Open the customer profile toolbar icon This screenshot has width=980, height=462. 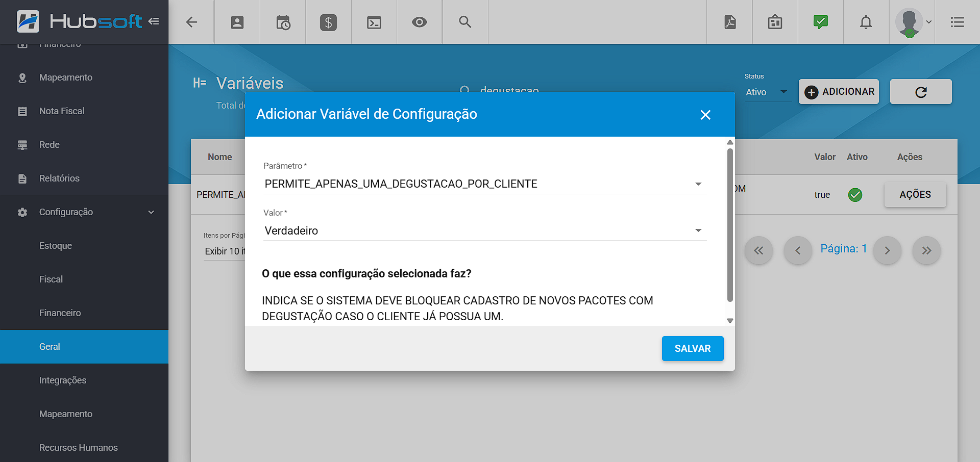[237, 22]
